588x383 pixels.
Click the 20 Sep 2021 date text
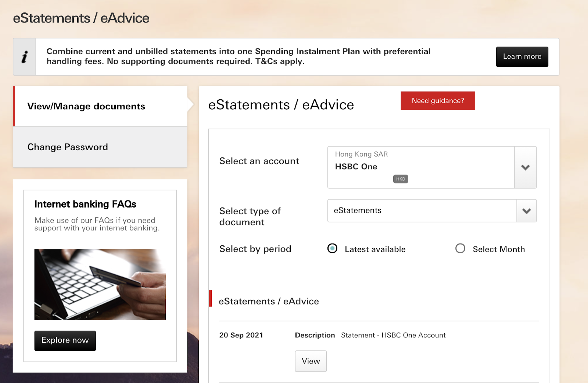pos(241,335)
